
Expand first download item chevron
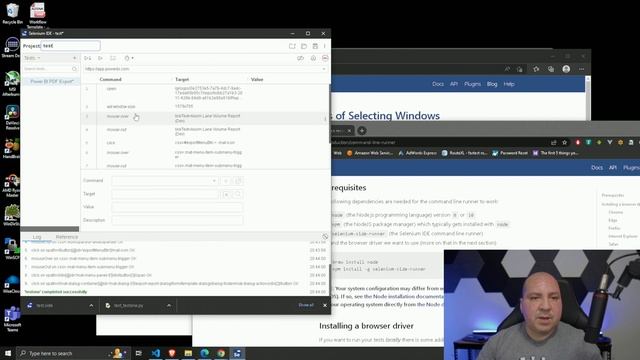pyautogui.click(x=91, y=305)
